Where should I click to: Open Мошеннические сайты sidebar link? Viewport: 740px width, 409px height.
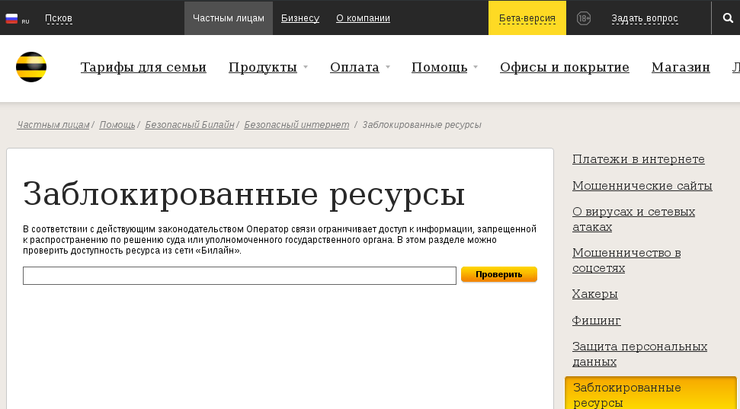pos(642,185)
